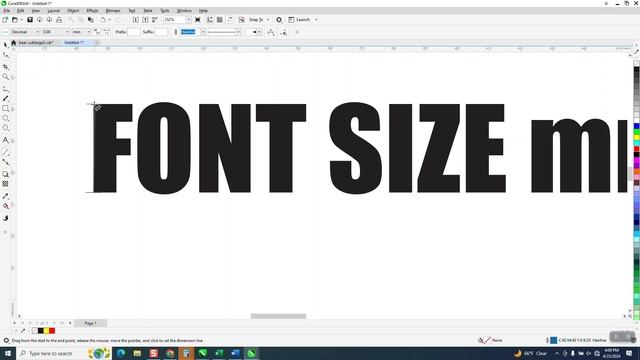Screen dimensions: 640x360
Task: Expand the Snap To dropdown
Action: tap(268, 20)
